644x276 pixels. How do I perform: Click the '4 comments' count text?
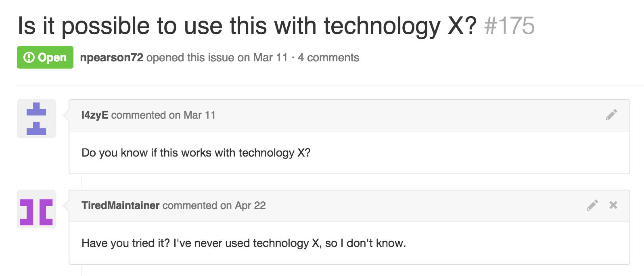(328, 58)
